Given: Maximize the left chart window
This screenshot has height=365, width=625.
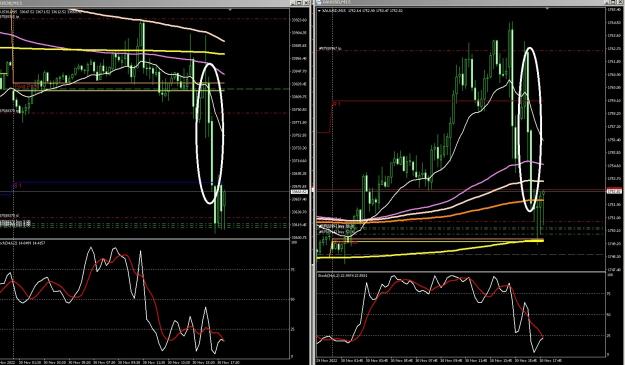Looking at the screenshot, I should pos(299,2).
